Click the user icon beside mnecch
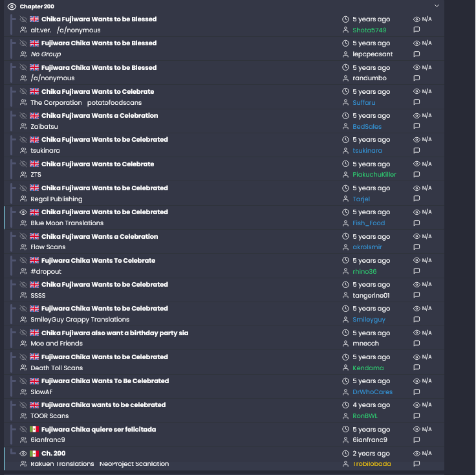Viewport: 476px width, 475px height. coord(345,344)
